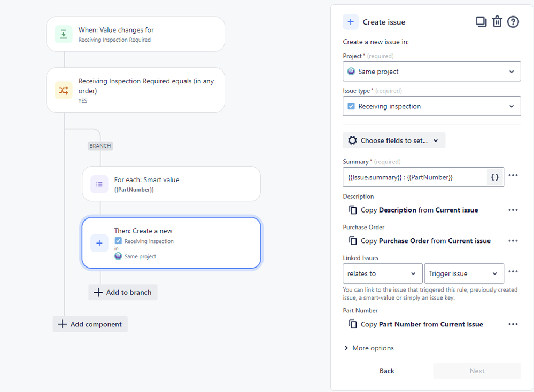
Task: Open the Issue type Receiving inspection dropdown
Action: [x=431, y=106]
